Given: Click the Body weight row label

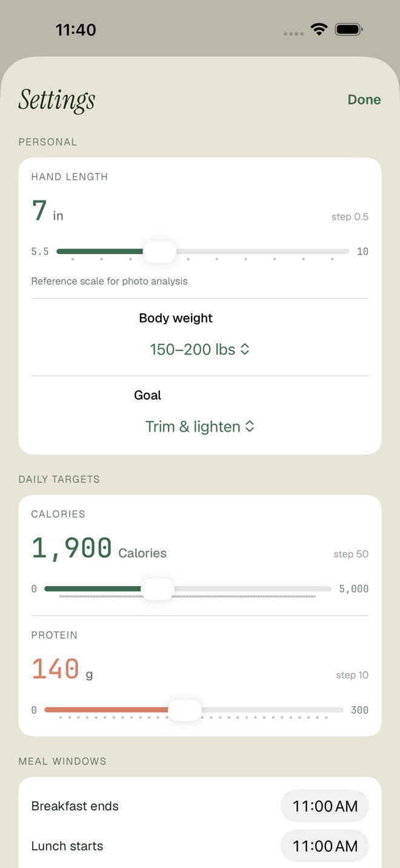Looking at the screenshot, I should 176,318.
